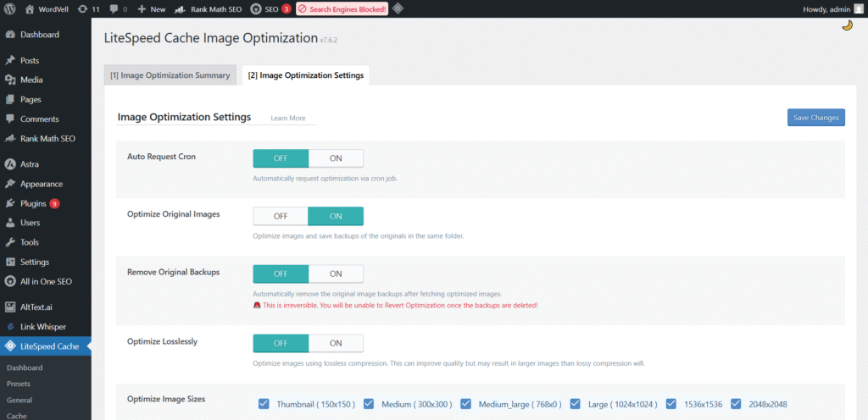Click the SEO gear icon in admin bar
Screen dimensions: 868x420
(256, 8)
